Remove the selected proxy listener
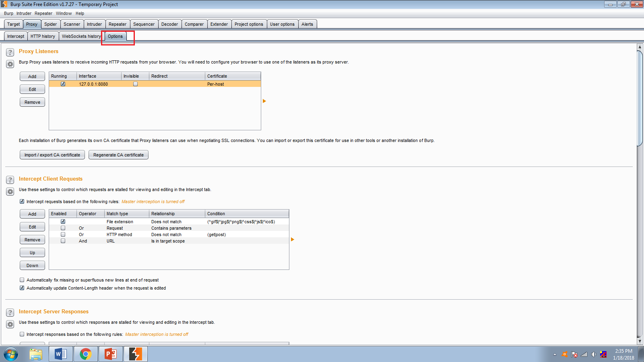Screen dimensions: 644x362 tap(32, 102)
